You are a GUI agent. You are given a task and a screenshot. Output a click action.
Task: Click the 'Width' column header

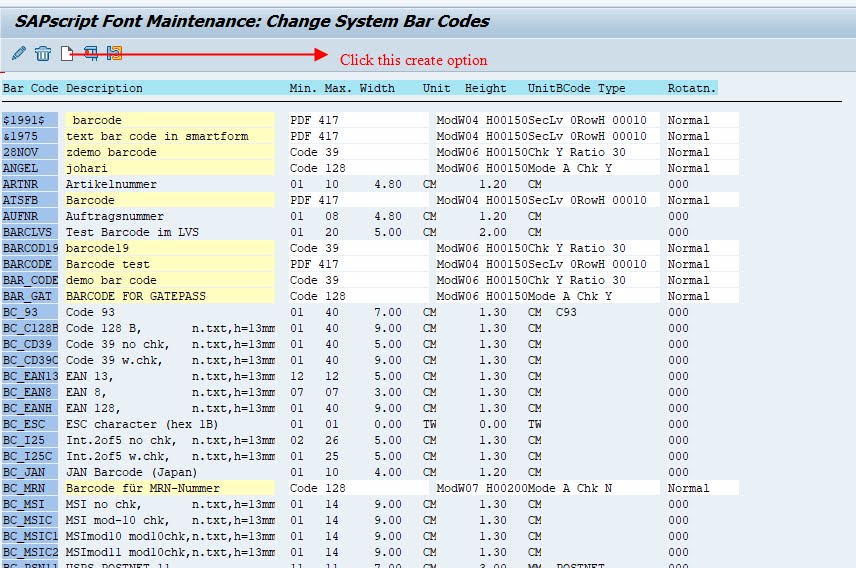[x=377, y=88]
